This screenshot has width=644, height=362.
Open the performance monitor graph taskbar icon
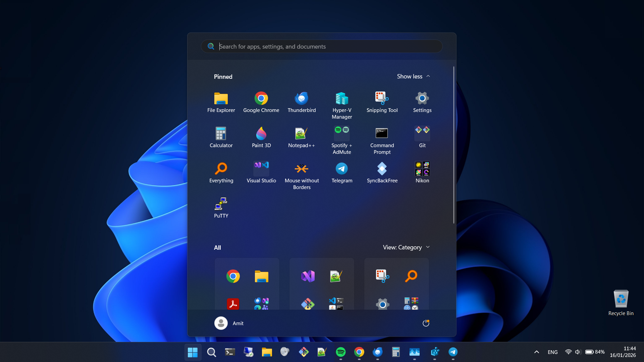(x=414, y=352)
